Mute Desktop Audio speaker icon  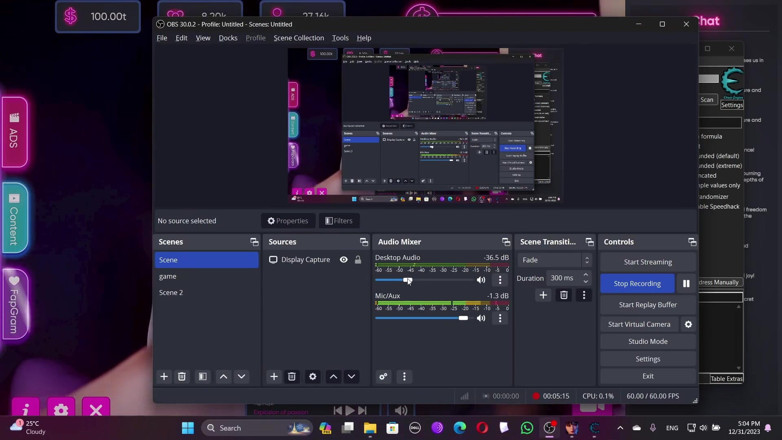[x=481, y=280]
